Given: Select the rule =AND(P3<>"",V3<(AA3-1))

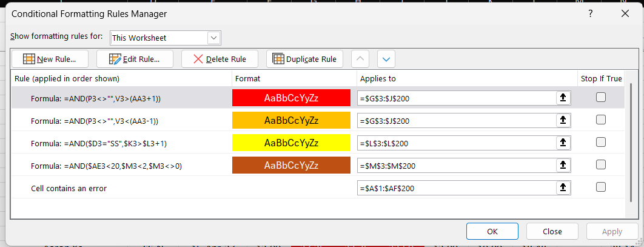Looking at the screenshot, I should point(318,120).
